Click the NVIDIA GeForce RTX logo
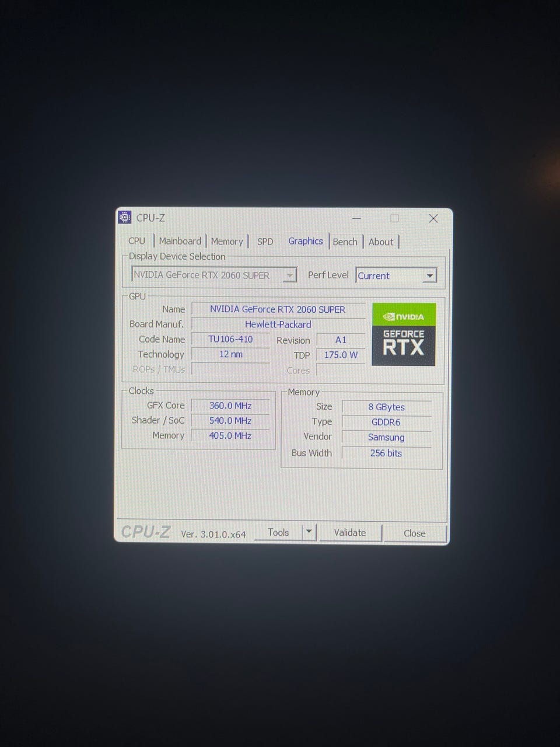Image resolution: width=560 pixels, height=747 pixels. tap(404, 334)
